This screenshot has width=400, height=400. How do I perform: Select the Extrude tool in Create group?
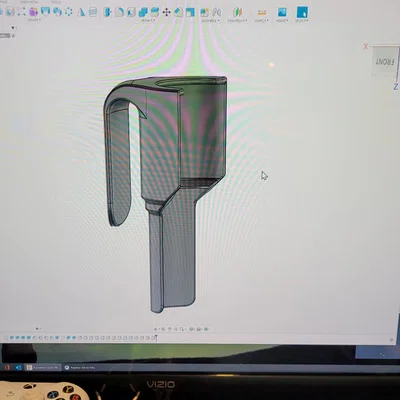click(45, 11)
